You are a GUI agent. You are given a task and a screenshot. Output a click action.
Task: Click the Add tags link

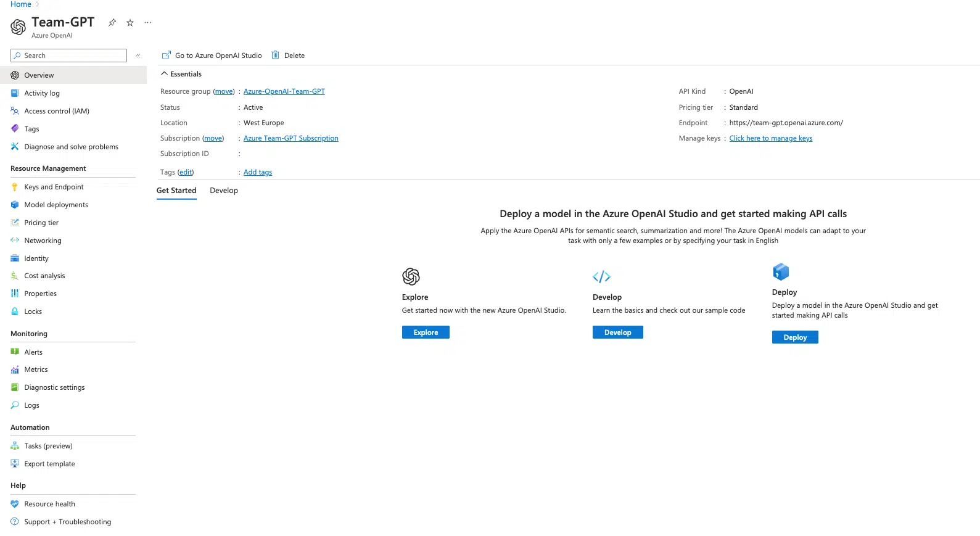(258, 172)
